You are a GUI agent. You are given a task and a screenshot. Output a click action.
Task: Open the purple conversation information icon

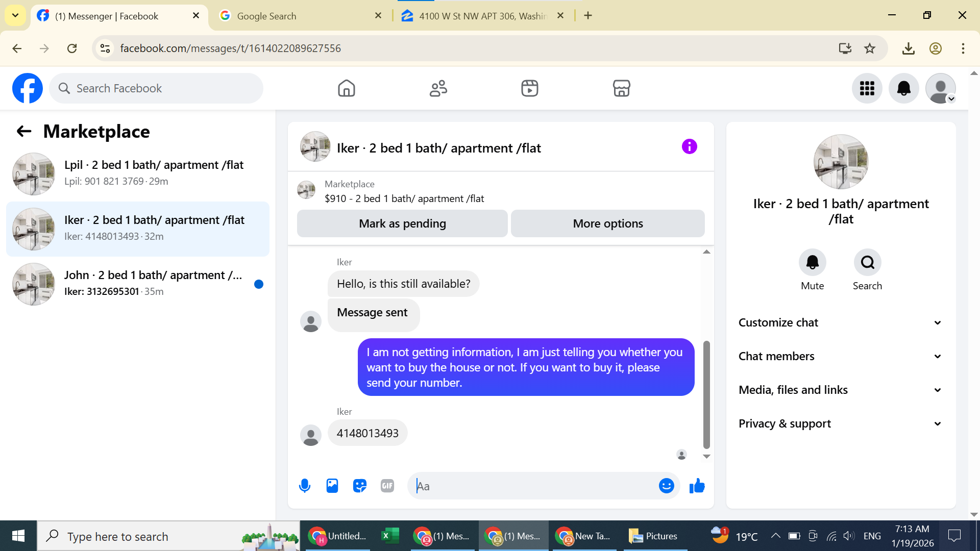(x=689, y=147)
